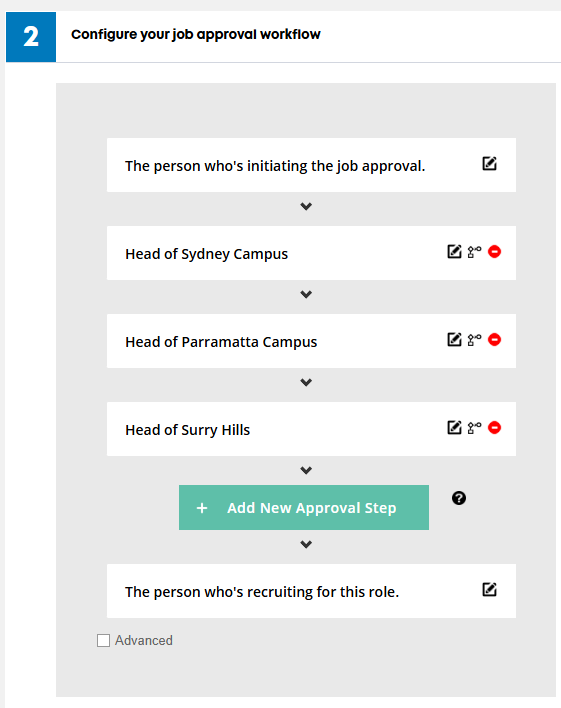Enable the Advanced checkbox

[103, 640]
